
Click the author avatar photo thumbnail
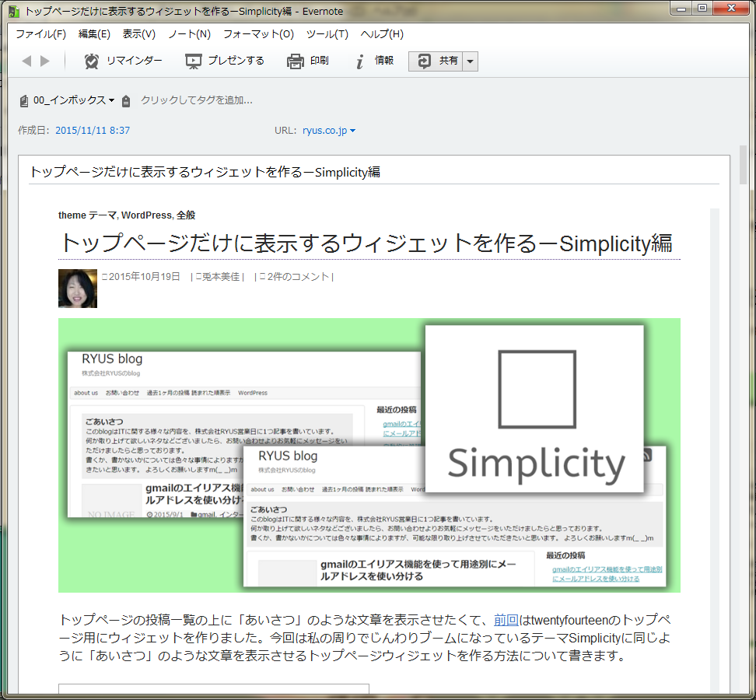tap(78, 289)
